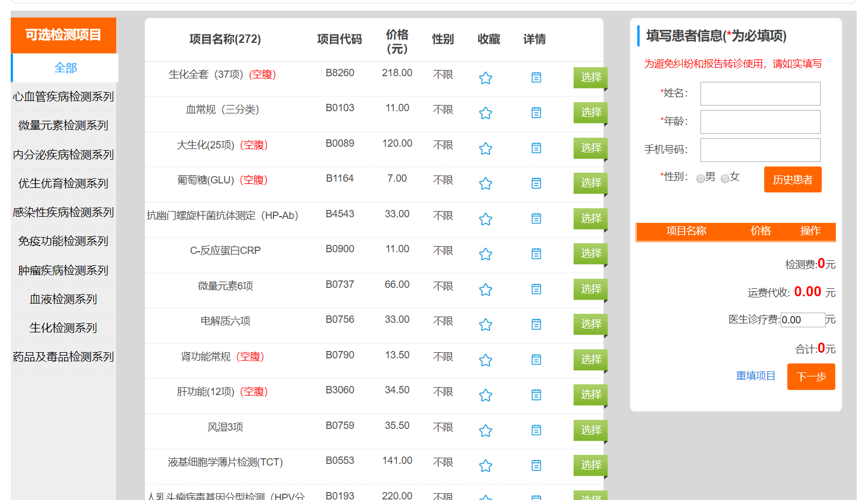
Task: Click 选择 button for 血常规 (三分类)
Action: coord(591,113)
